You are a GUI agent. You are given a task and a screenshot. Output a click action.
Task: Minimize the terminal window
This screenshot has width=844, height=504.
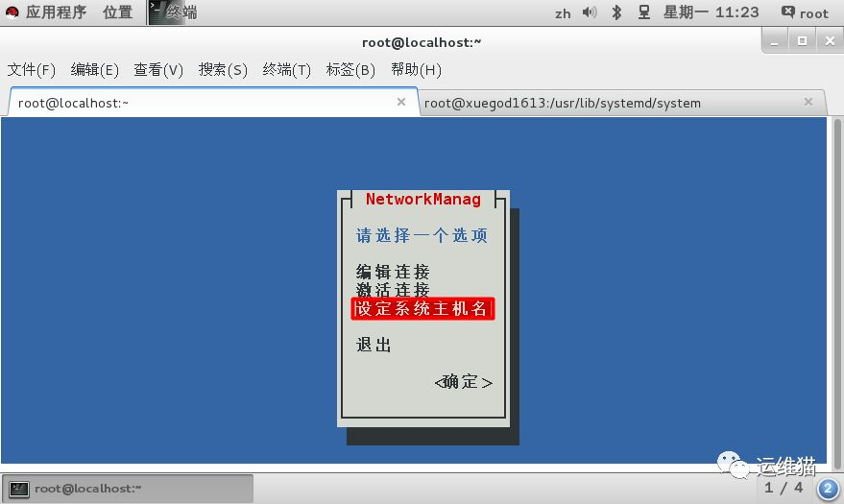775,42
